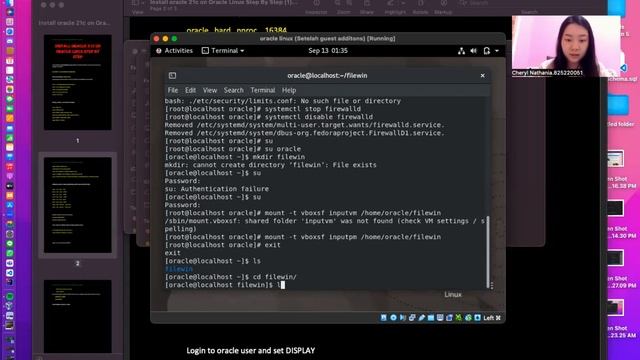Click 'Login to oracle user and set DISPLAY' text

[251, 350]
